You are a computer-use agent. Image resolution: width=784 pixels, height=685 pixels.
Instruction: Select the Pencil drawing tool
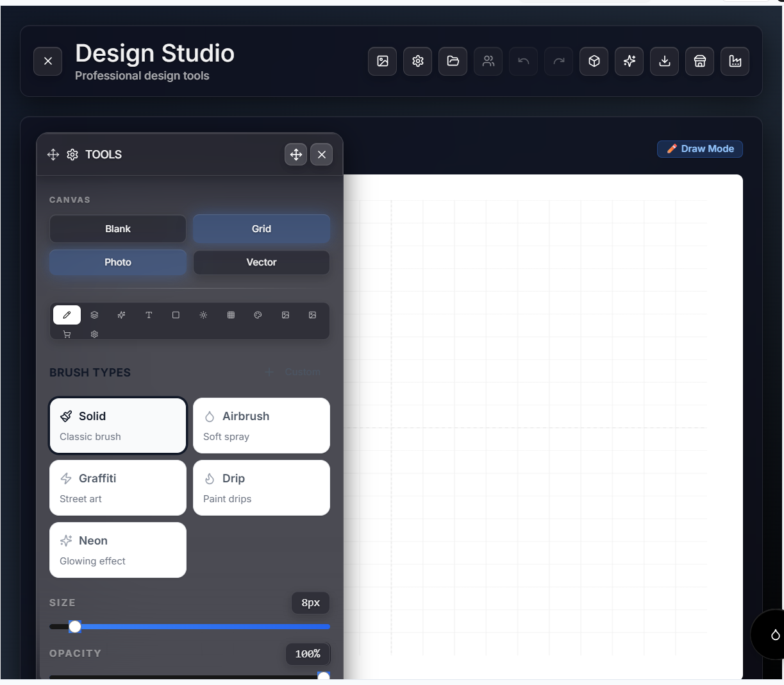pyautogui.click(x=67, y=315)
